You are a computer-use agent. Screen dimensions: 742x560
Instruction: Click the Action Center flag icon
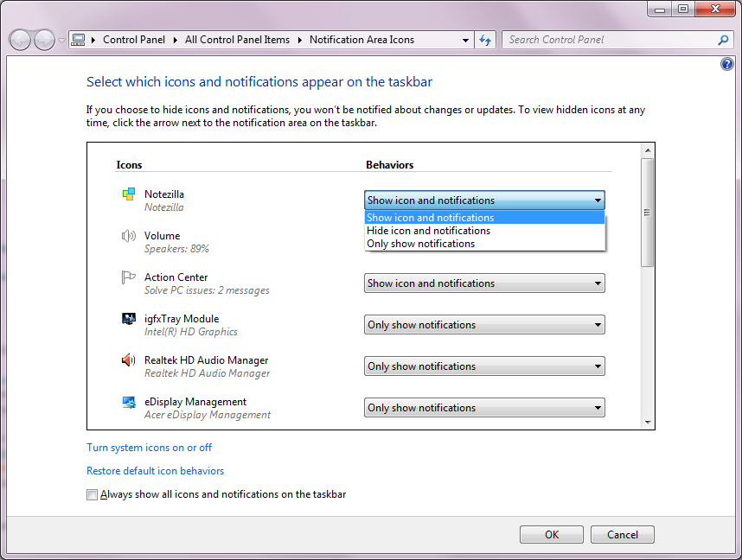(129, 277)
